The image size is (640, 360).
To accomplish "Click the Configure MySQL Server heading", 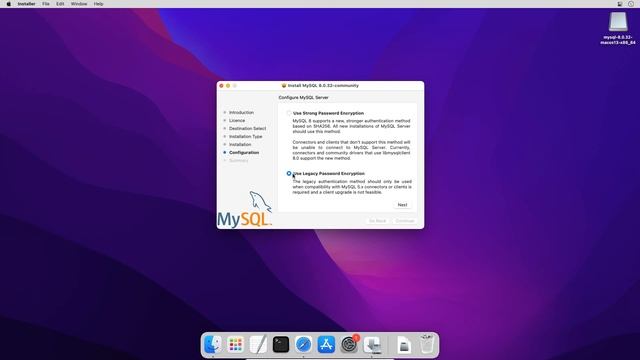I will [x=303, y=98].
